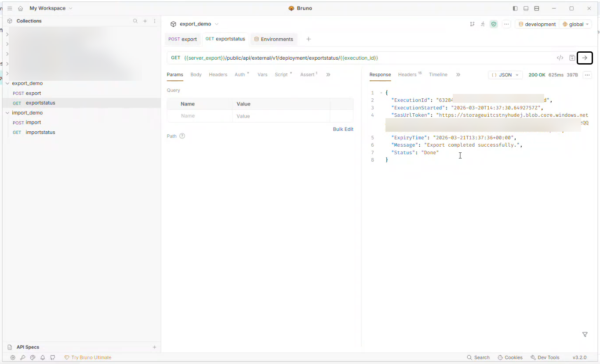Open the collection runner running-man icon
Screen dimensions: 600x364
pos(483,24)
